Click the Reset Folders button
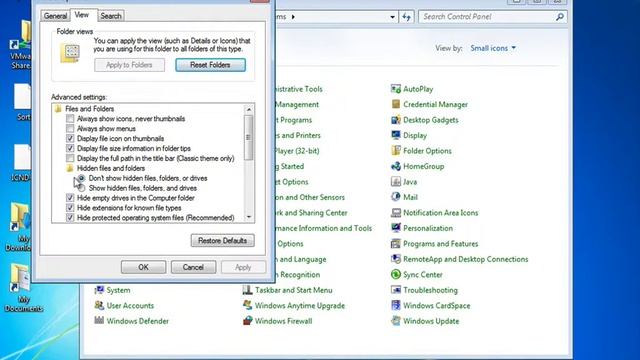 (x=210, y=65)
